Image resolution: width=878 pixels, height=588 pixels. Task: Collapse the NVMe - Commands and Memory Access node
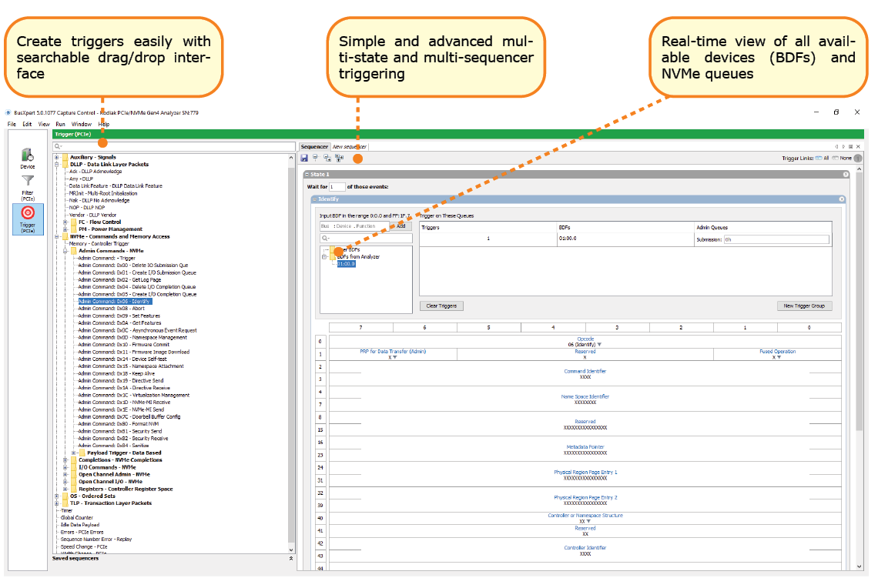click(56, 236)
